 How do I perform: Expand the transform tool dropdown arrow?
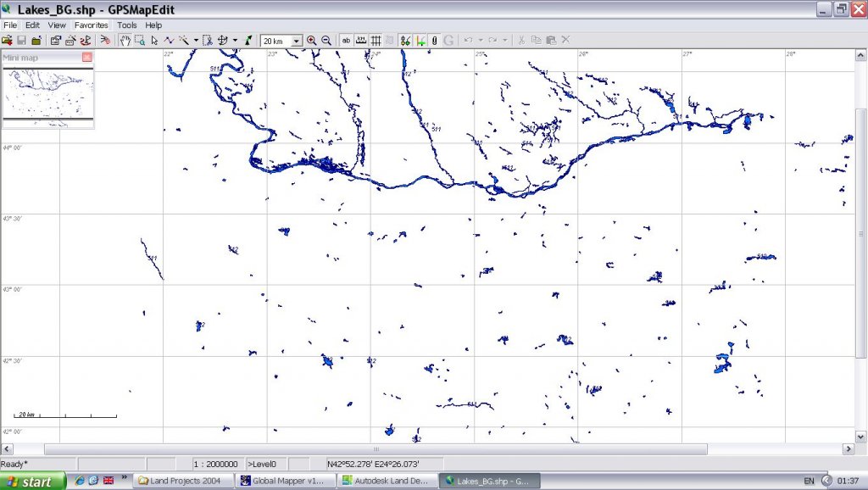pyautogui.click(x=235, y=40)
